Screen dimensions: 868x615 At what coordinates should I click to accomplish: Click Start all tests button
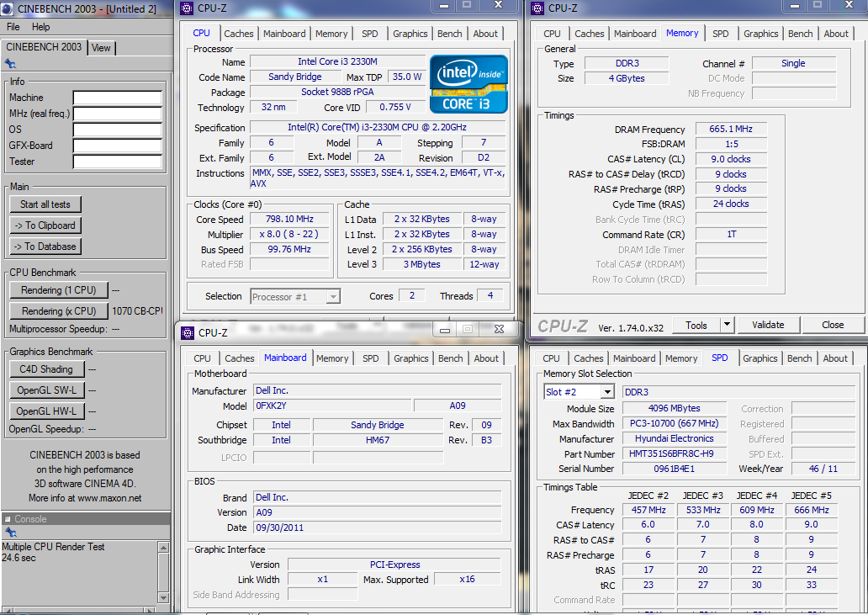coord(45,204)
